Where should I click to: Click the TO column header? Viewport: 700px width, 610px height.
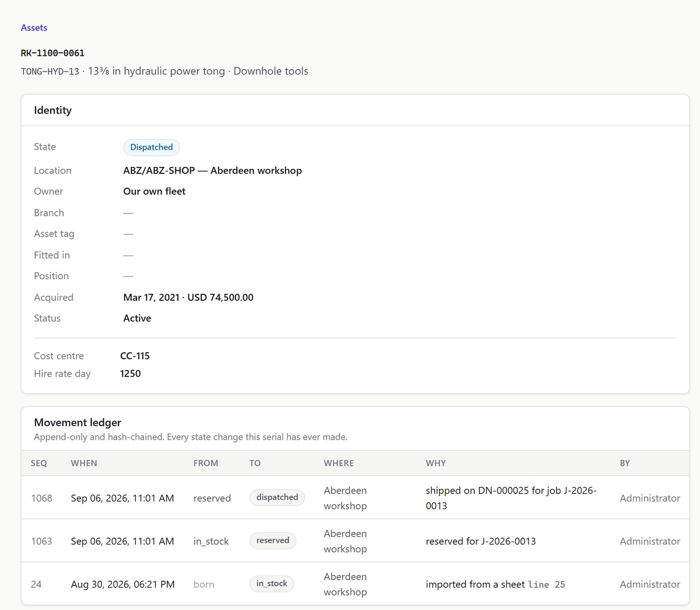[x=255, y=463]
